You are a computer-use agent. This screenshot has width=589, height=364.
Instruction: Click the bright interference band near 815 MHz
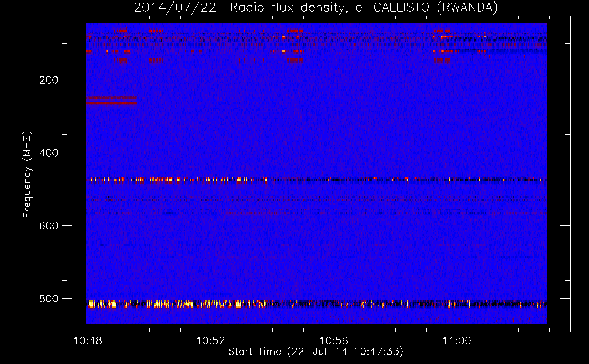pyautogui.click(x=316, y=304)
